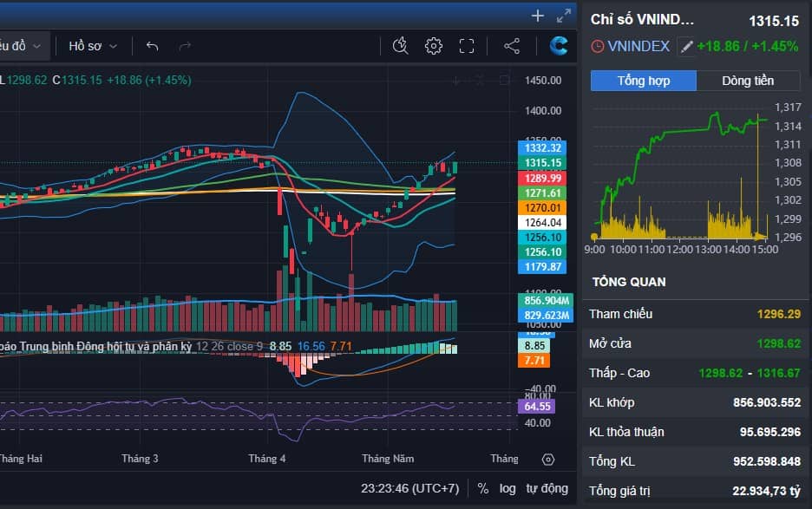The height and width of the screenshot is (509, 812).
Task: Click the Tháng Năm timeline label
Action: (x=388, y=459)
